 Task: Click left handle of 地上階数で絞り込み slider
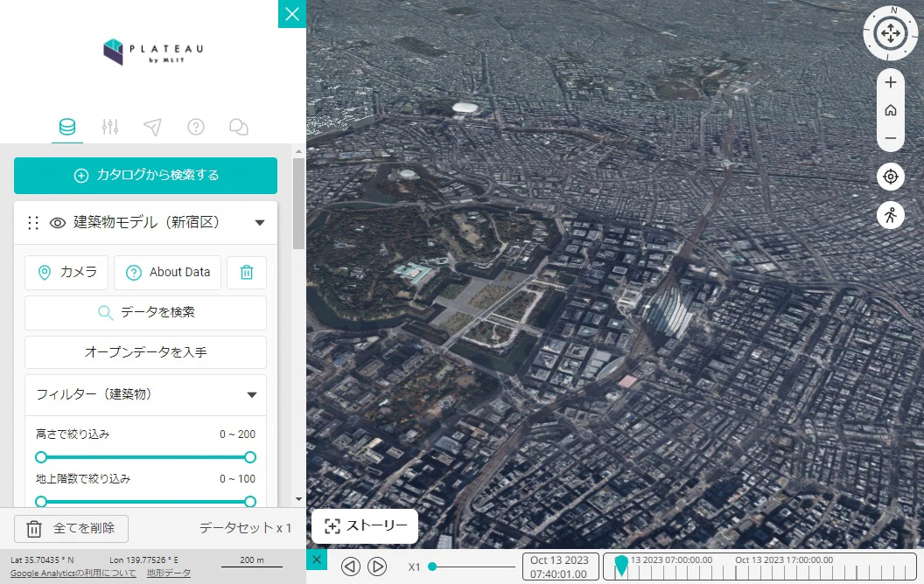[40, 502]
